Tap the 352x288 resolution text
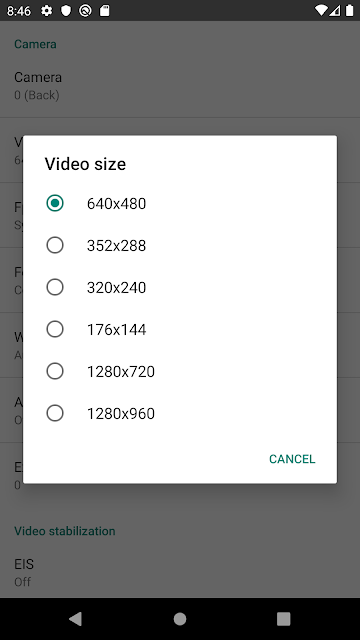 [x=116, y=245]
